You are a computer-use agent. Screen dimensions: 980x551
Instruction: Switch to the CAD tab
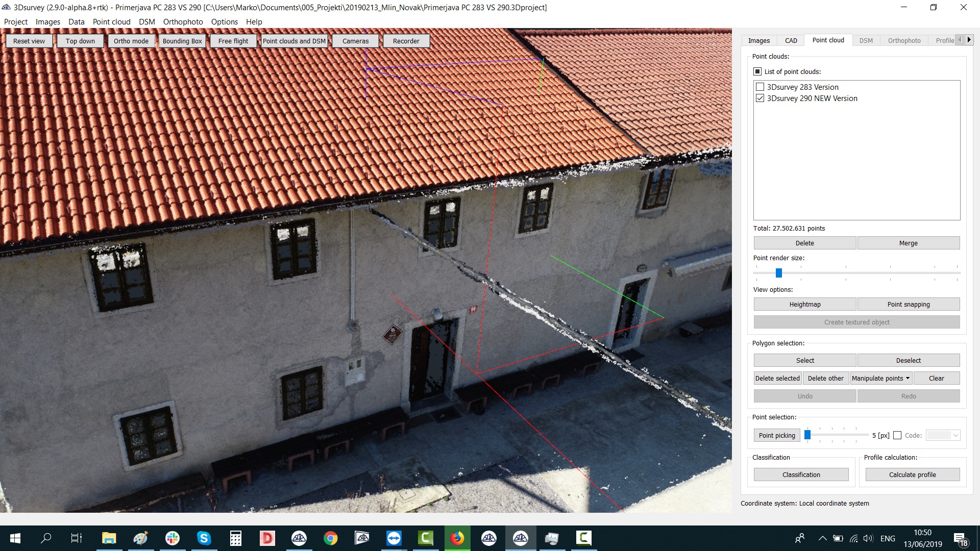pos(791,41)
